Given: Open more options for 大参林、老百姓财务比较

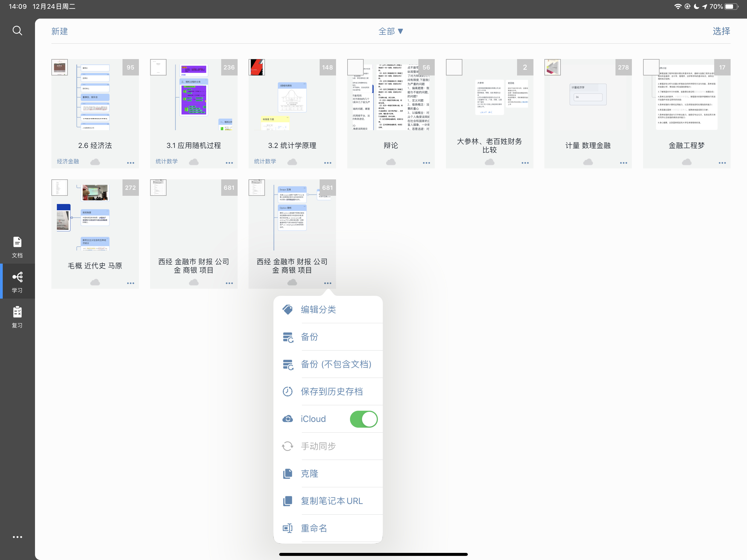Looking at the screenshot, I should pyautogui.click(x=525, y=163).
